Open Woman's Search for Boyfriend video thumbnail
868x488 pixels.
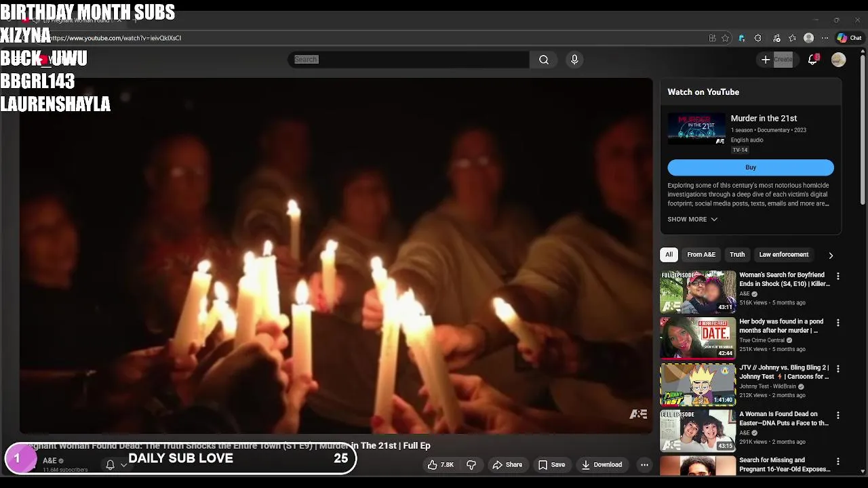pyautogui.click(x=698, y=291)
